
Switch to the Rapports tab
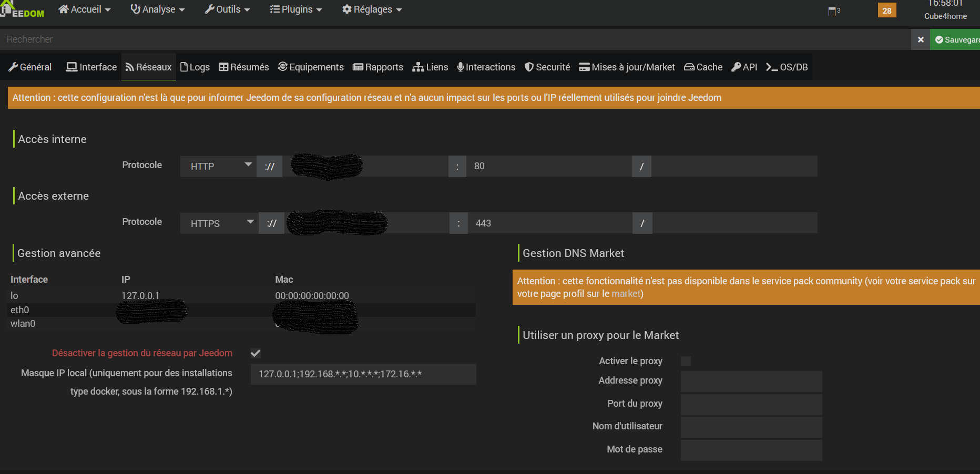pos(378,67)
